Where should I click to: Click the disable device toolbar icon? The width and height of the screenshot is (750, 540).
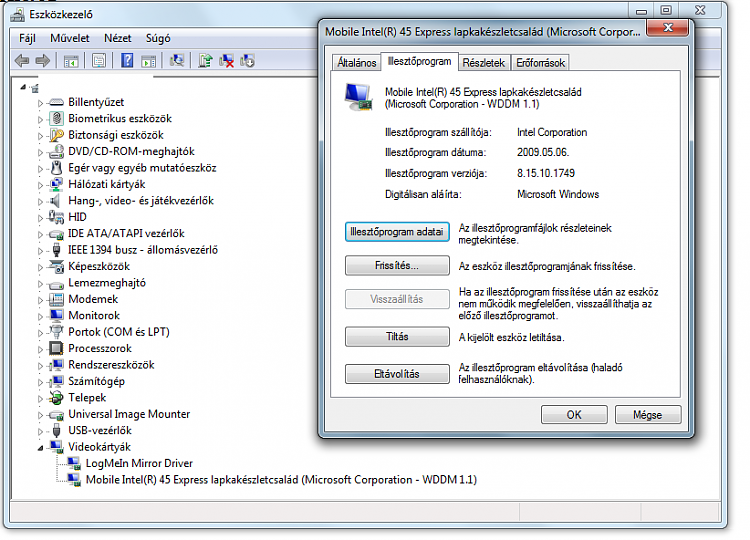(x=247, y=61)
